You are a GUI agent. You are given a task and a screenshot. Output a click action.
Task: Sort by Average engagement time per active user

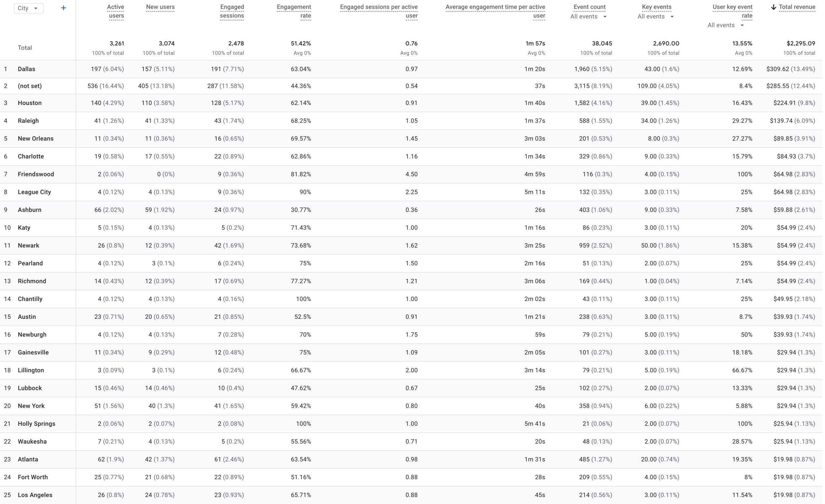[x=495, y=11]
